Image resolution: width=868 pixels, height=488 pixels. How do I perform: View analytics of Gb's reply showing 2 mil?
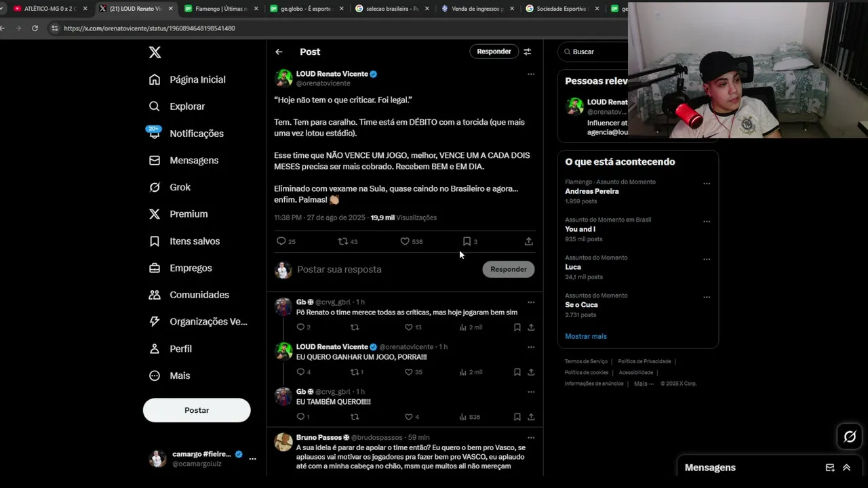click(x=471, y=327)
